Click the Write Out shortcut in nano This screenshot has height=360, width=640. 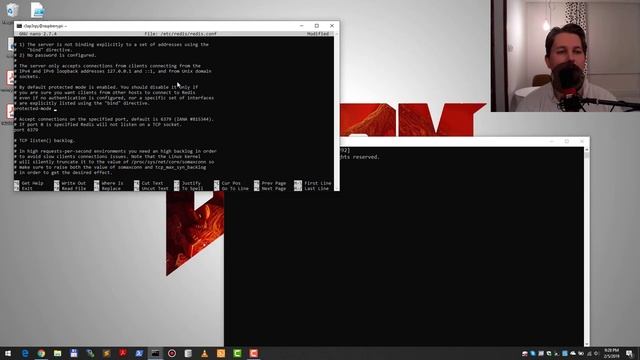point(70,183)
